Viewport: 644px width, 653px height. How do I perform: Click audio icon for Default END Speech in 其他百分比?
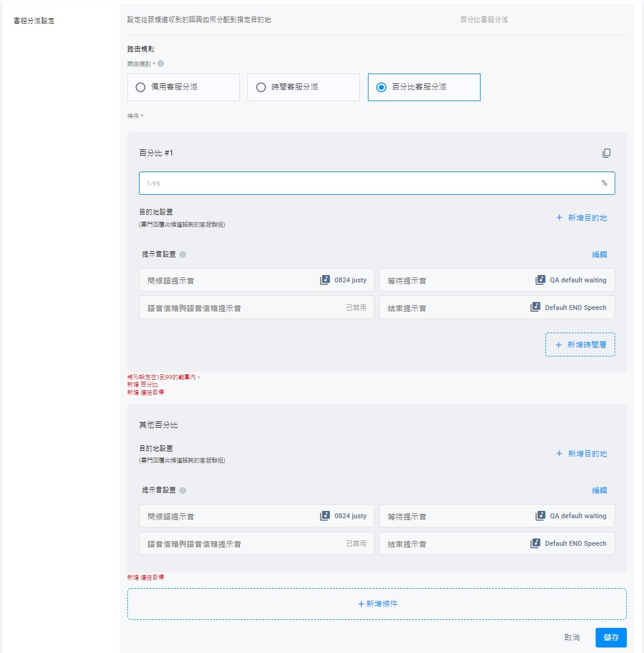click(x=536, y=543)
